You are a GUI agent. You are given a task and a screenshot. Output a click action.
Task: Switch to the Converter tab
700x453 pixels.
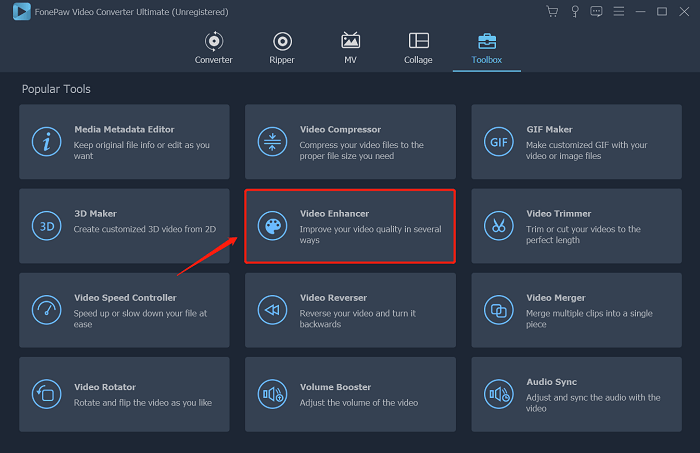(x=213, y=48)
